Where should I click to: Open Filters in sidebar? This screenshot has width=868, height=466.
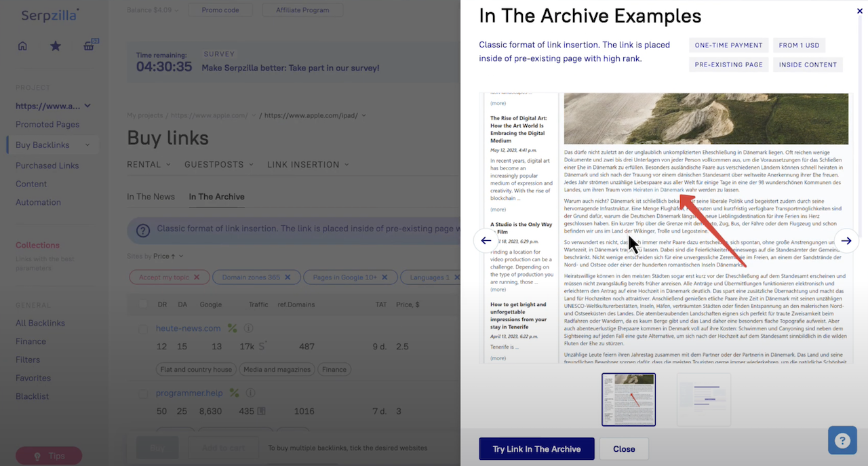[x=28, y=360]
